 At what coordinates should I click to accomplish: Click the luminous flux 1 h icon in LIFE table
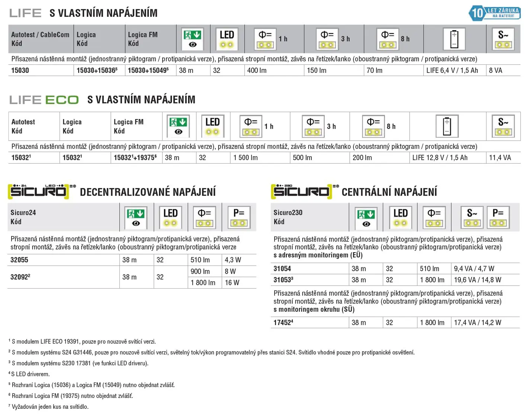(265, 39)
